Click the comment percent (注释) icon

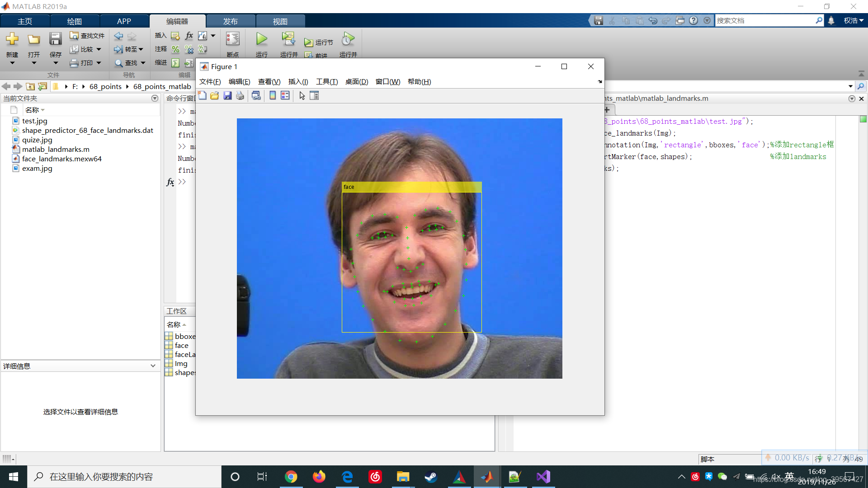(175, 49)
